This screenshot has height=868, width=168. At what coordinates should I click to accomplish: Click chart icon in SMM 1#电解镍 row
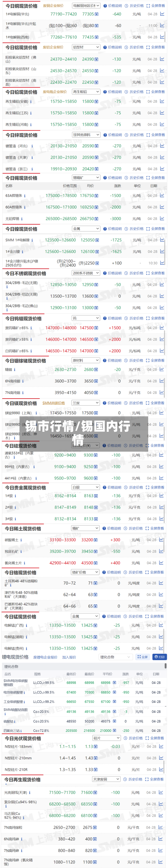tap(162, 240)
